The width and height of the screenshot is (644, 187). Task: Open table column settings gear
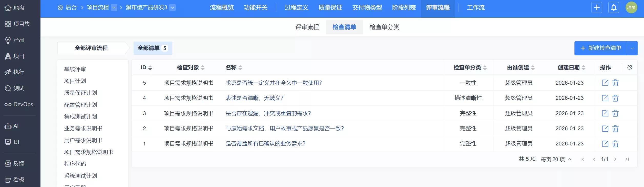coord(630,67)
